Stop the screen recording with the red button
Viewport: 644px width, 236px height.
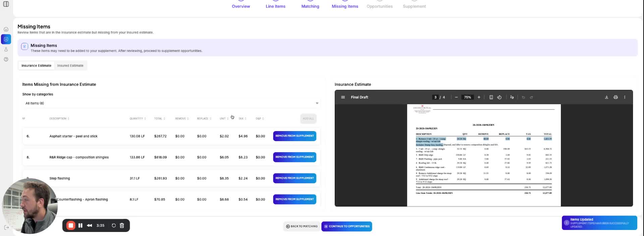[71, 226]
